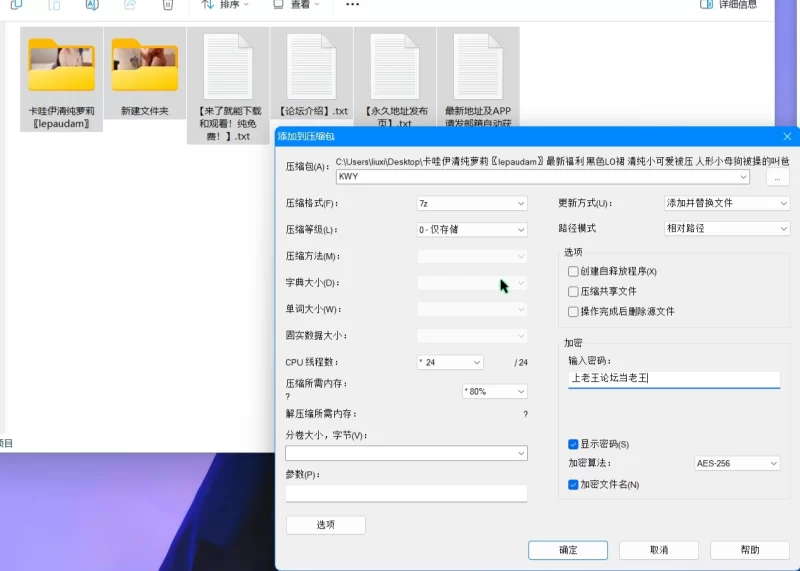Click the 取消 button

658,550
